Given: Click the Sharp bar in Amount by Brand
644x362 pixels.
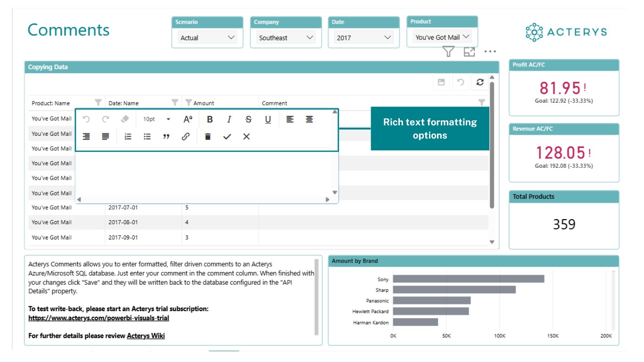Looking at the screenshot, I should (x=454, y=290).
